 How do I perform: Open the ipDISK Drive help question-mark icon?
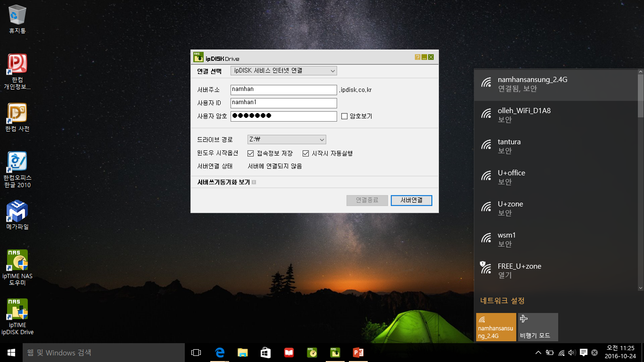[417, 57]
